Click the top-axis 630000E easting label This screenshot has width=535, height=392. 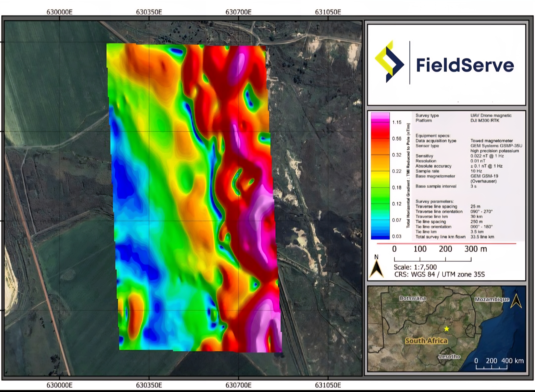click(60, 12)
